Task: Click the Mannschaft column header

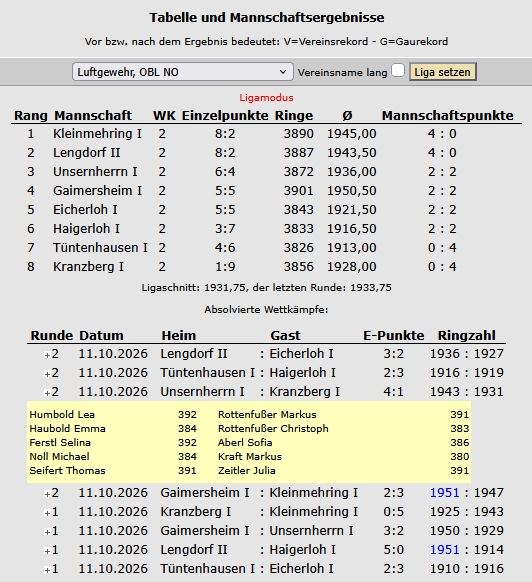Action: click(93, 115)
